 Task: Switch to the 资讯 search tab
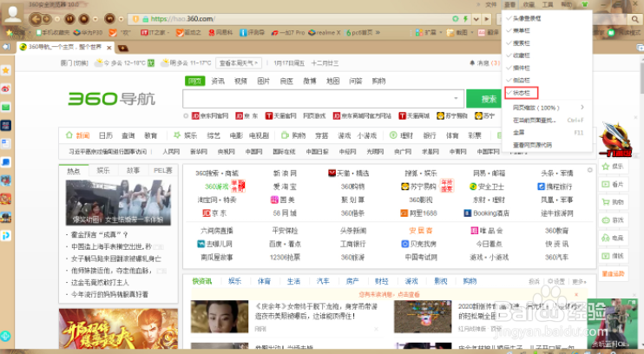click(218, 81)
